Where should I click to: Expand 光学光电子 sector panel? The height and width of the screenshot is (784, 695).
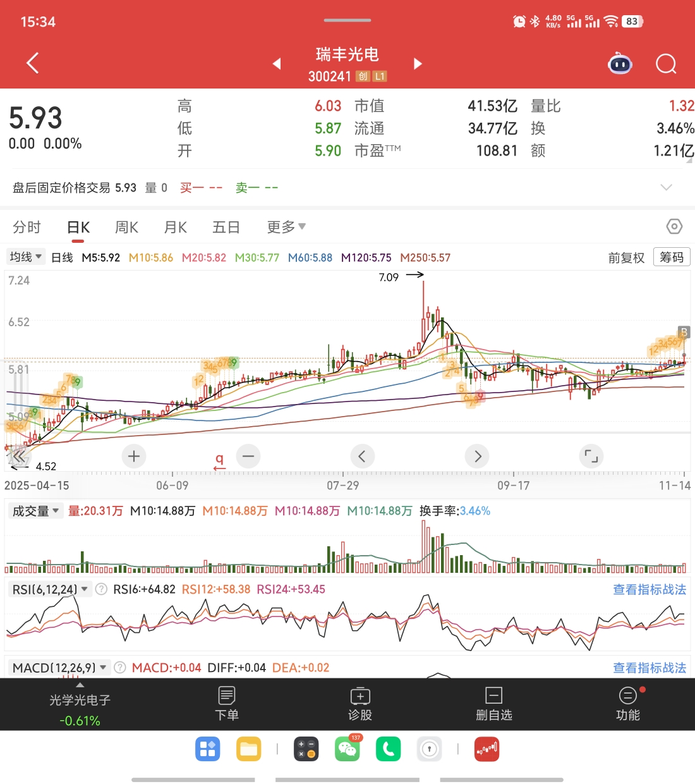[x=80, y=704]
